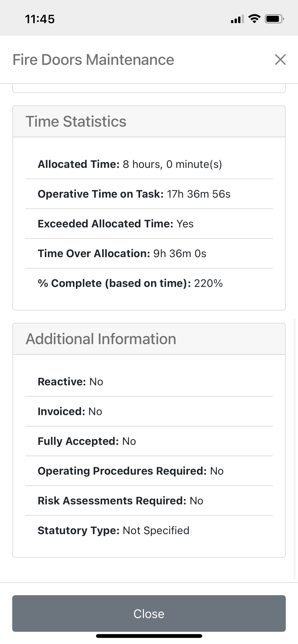Tap the Wi-Fi icon in the status bar
Screen dimensions: 298x644
pos(254,18)
